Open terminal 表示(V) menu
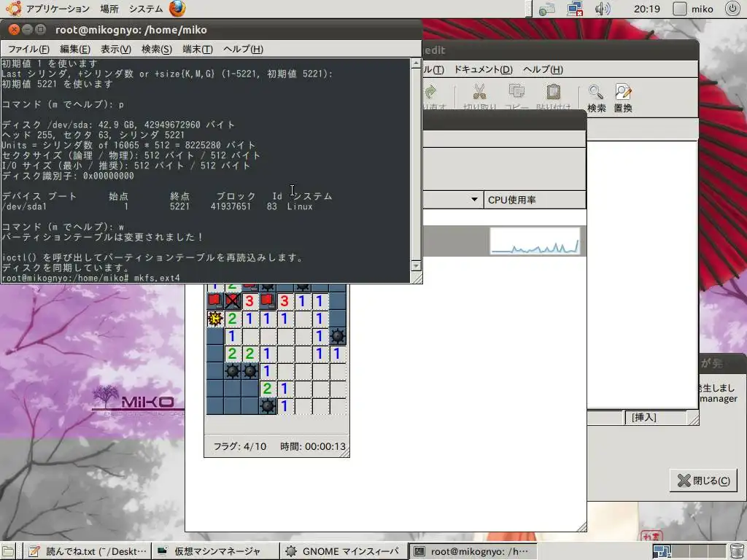 [116, 49]
